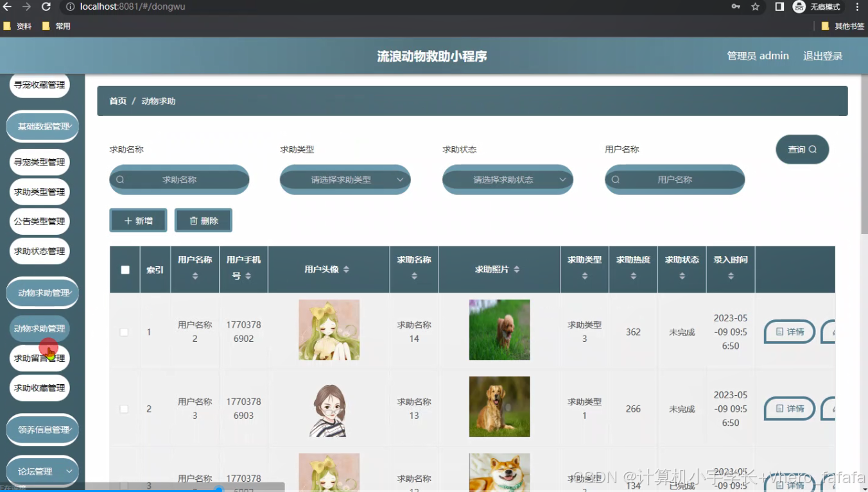Open the 其他书签 bookmarks folder
This screenshot has width=868, height=492.
(x=843, y=26)
